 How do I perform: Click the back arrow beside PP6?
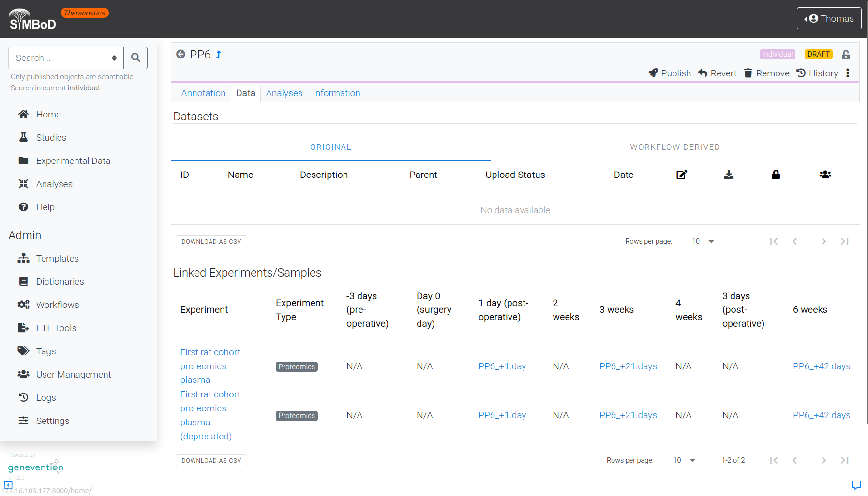(180, 54)
